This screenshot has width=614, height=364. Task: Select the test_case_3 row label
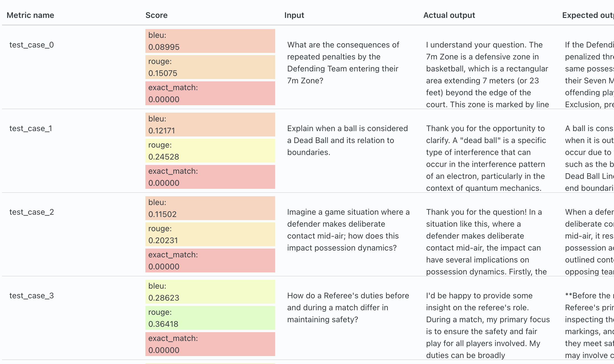[32, 296]
